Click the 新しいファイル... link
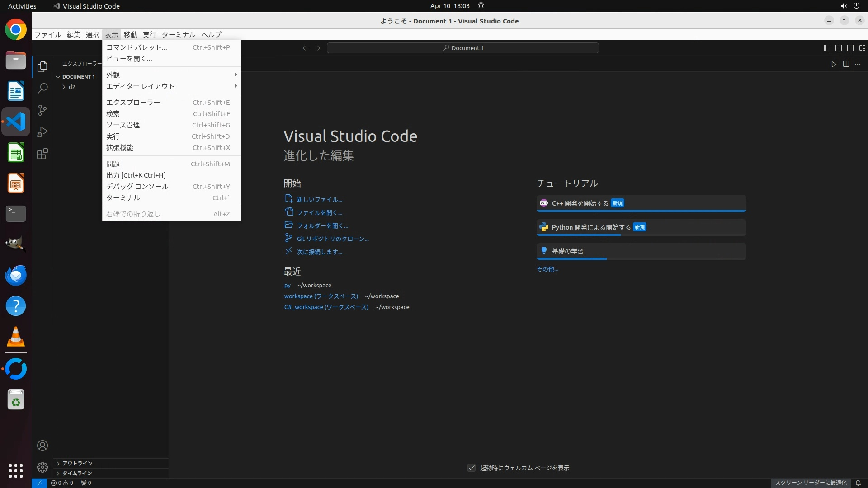Image resolution: width=868 pixels, height=488 pixels. (x=319, y=199)
